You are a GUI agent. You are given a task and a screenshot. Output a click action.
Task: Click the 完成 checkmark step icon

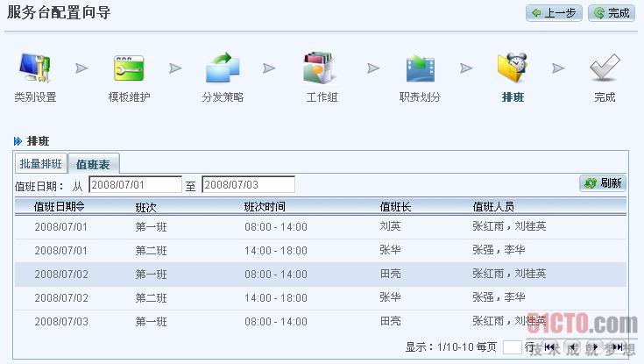(605, 68)
